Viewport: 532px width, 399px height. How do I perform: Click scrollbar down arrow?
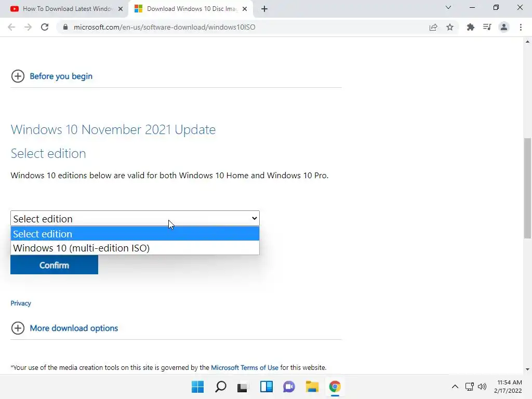point(527,369)
